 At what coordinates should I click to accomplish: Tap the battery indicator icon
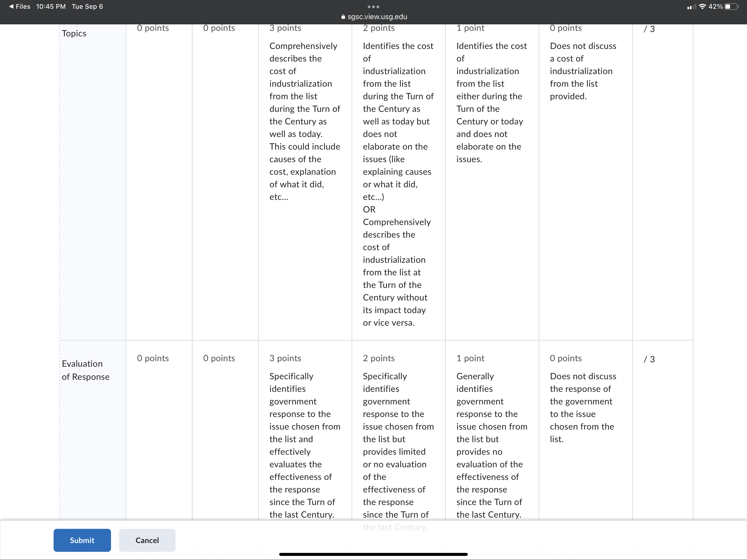(x=731, y=6)
